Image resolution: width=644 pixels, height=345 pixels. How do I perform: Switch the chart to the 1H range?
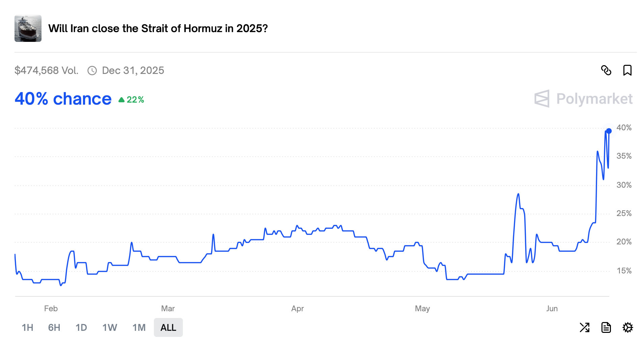(x=27, y=327)
